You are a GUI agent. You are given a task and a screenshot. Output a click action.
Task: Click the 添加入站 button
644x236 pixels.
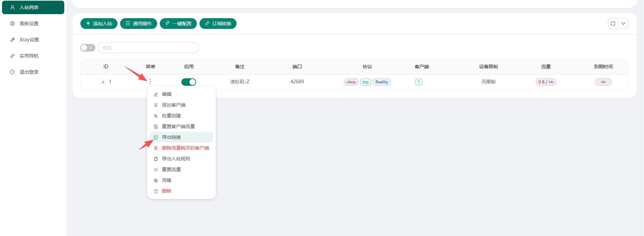[99, 24]
